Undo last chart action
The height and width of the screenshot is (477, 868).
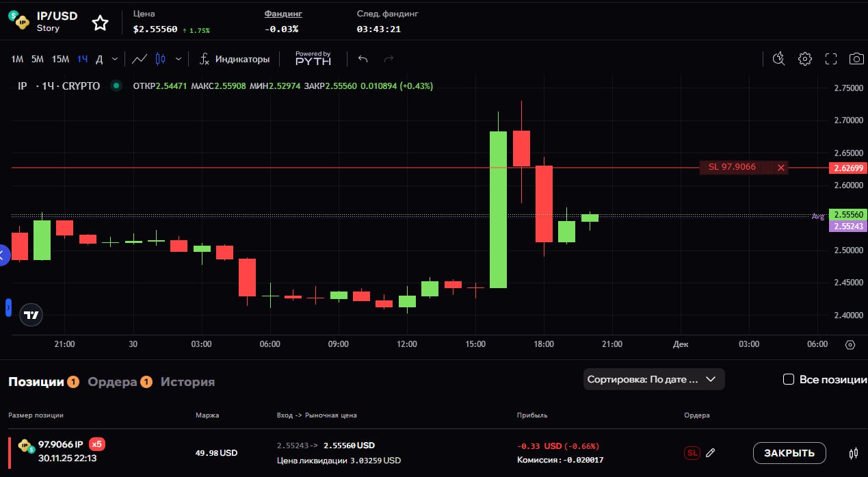[x=363, y=59]
